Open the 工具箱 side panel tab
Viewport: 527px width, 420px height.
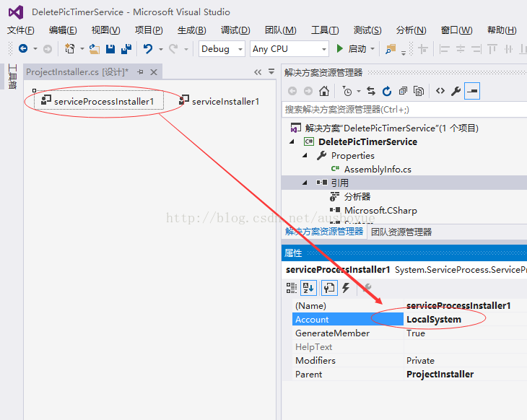coord(12,76)
